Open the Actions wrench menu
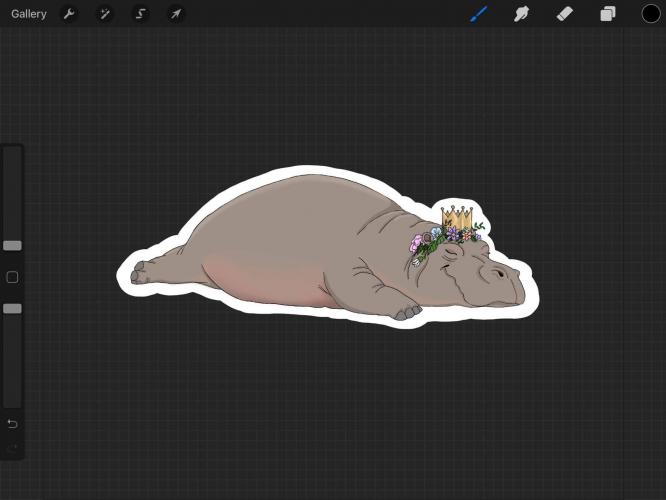 pos(69,14)
